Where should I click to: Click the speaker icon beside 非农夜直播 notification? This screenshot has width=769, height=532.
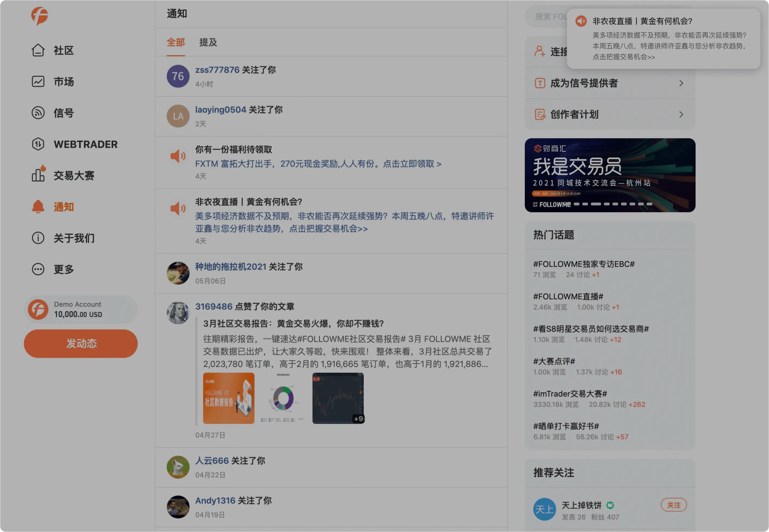[x=178, y=208]
